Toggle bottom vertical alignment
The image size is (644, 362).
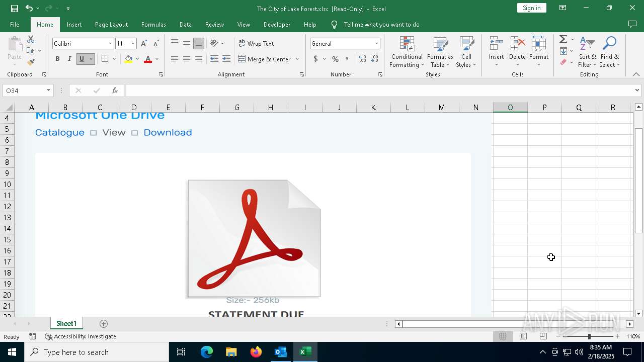(x=199, y=43)
